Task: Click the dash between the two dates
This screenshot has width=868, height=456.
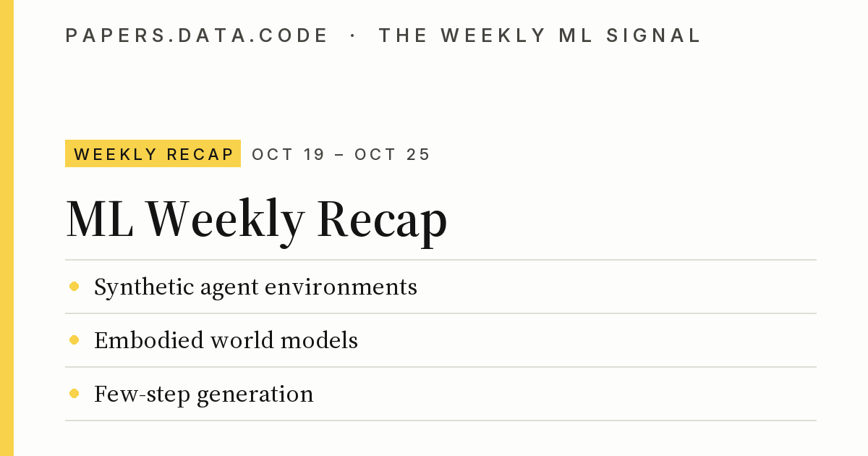Action: 340,154
